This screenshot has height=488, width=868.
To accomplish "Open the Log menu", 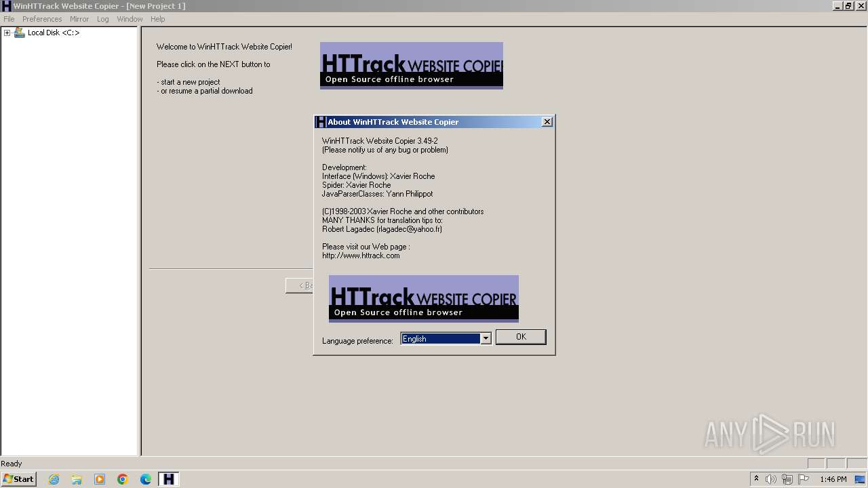I will point(102,19).
